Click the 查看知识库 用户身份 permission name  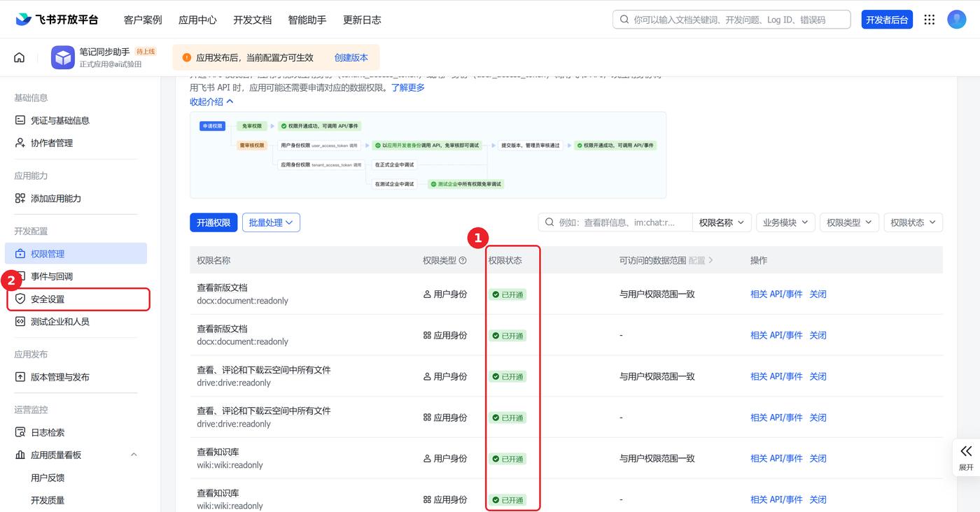click(x=218, y=452)
